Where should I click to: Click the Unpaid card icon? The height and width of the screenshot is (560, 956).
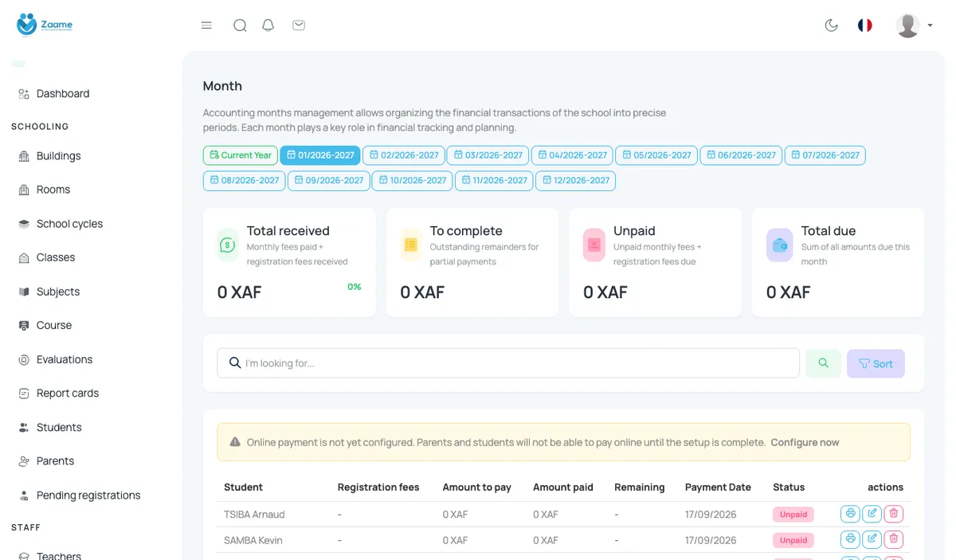coord(594,245)
